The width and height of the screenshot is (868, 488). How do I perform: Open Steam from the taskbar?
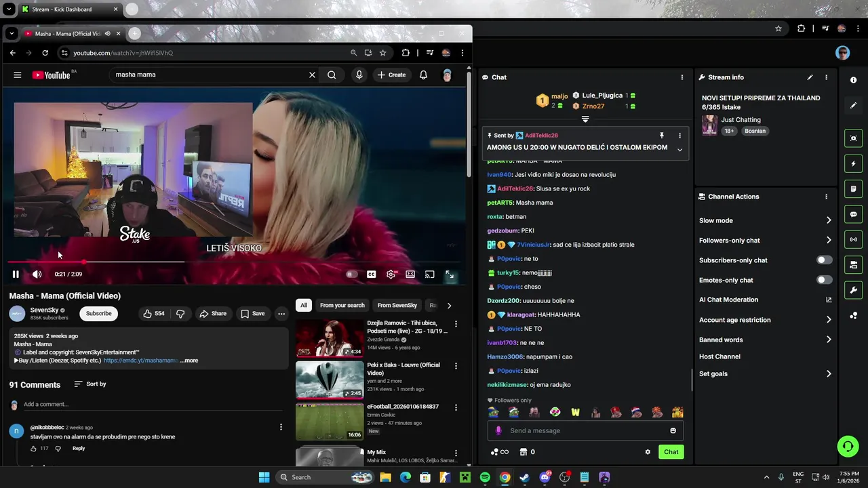524,478
